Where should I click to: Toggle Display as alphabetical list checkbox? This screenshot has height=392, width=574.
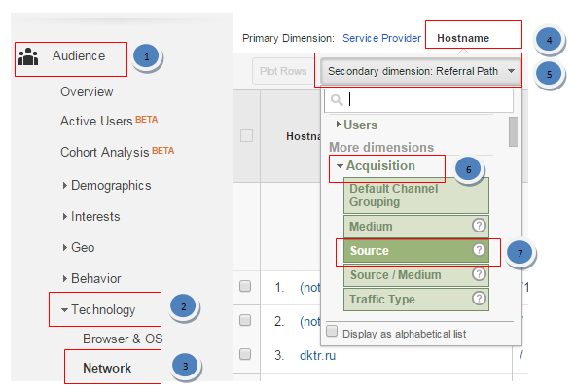332,332
